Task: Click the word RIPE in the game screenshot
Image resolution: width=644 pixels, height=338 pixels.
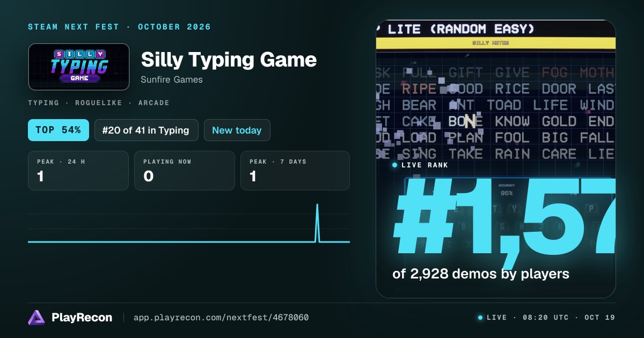Action: [x=420, y=89]
